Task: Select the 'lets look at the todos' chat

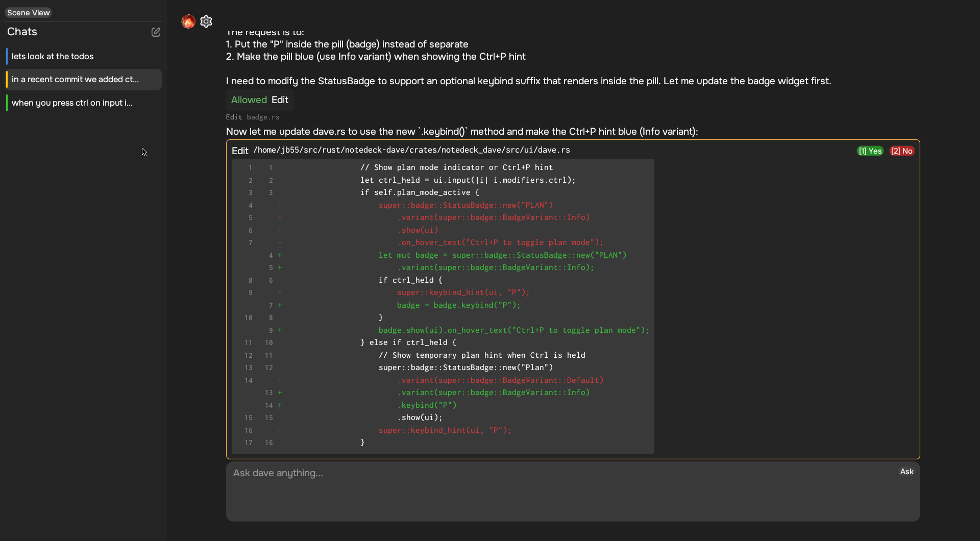Action: point(53,57)
